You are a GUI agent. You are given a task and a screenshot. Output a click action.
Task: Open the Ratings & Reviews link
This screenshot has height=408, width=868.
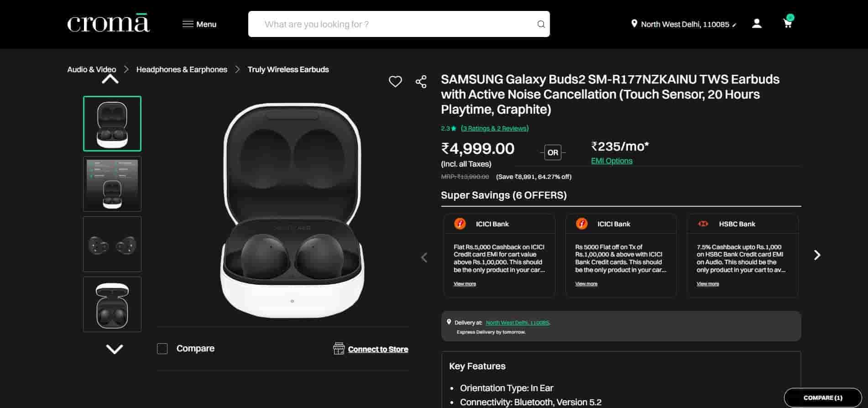pyautogui.click(x=495, y=128)
